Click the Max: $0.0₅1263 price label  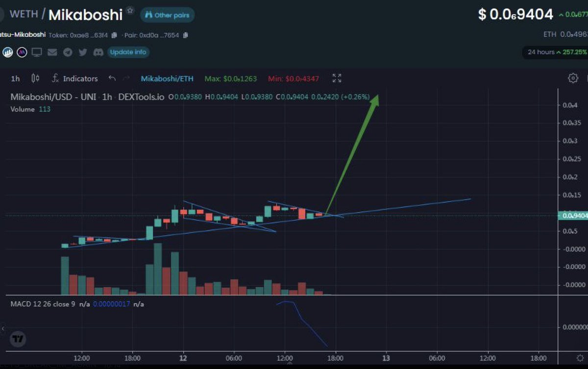click(x=230, y=78)
